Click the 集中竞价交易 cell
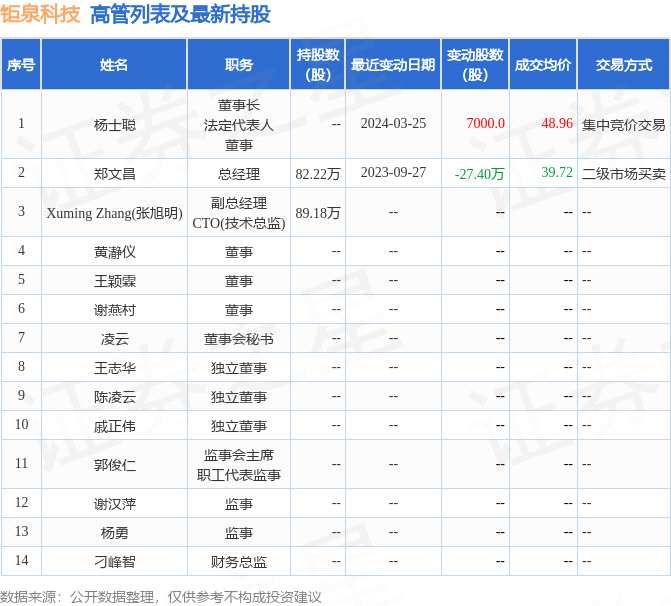671x606 pixels. pyautogui.click(x=623, y=125)
